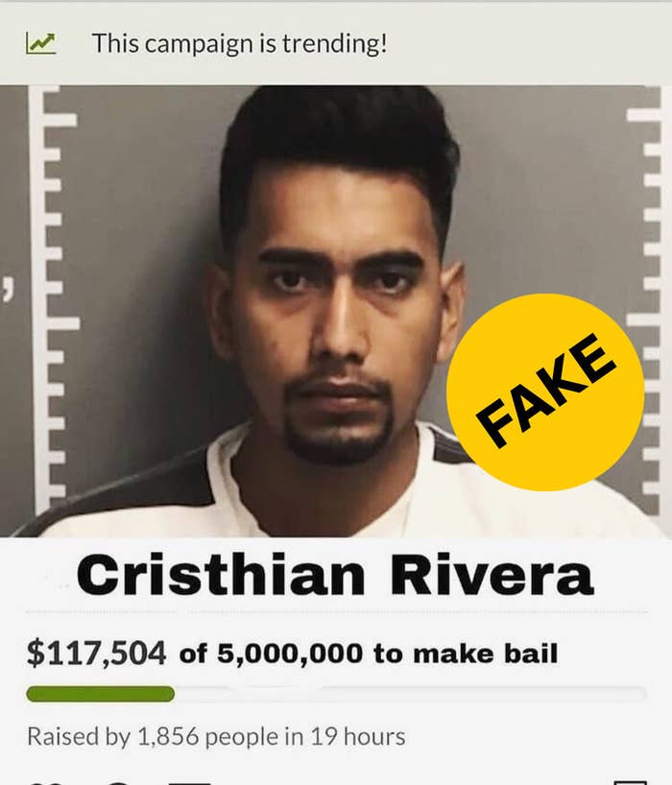Tap the first cut-off icon at bottom left
This screenshot has width=672, height=785.
coord(48,782)
